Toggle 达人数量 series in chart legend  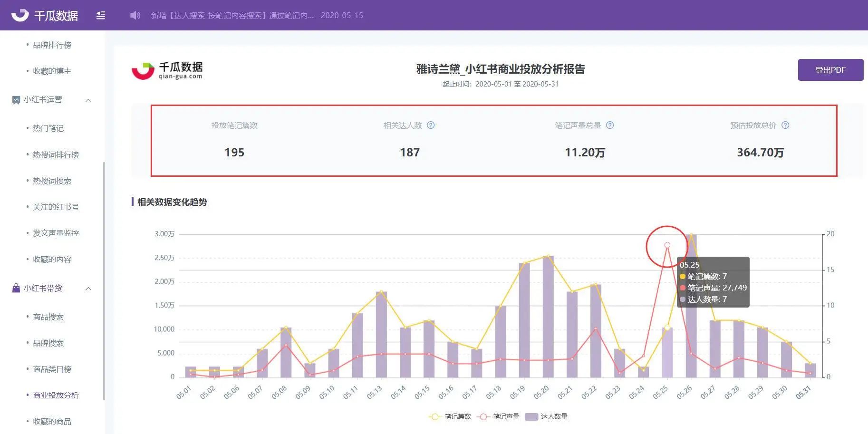coord(546,416)
